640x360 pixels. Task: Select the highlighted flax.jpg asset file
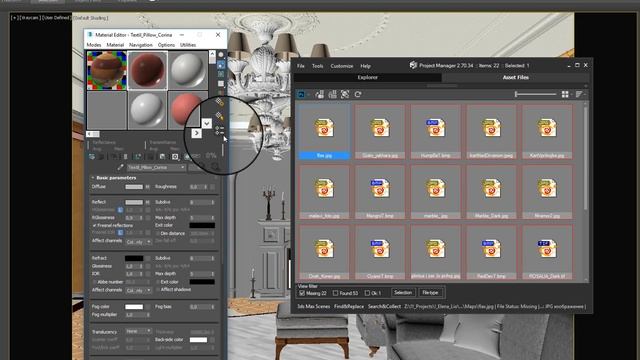[324, 132]
